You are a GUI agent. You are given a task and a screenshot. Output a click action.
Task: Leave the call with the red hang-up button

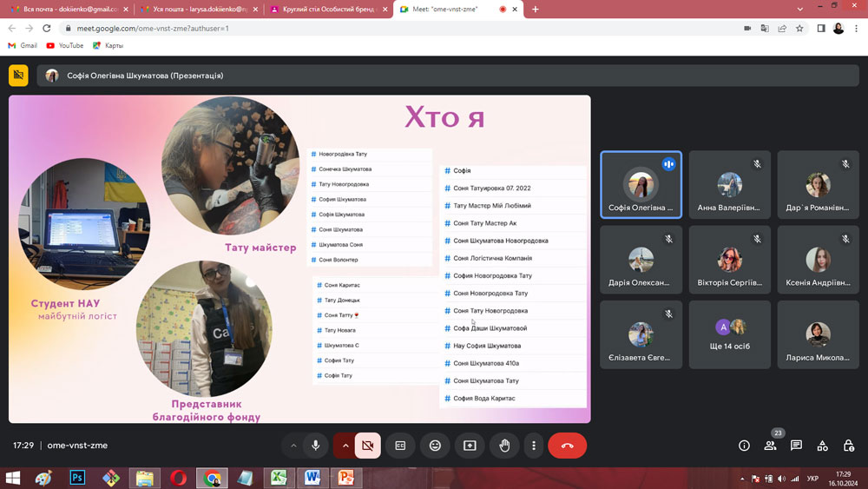567,446
